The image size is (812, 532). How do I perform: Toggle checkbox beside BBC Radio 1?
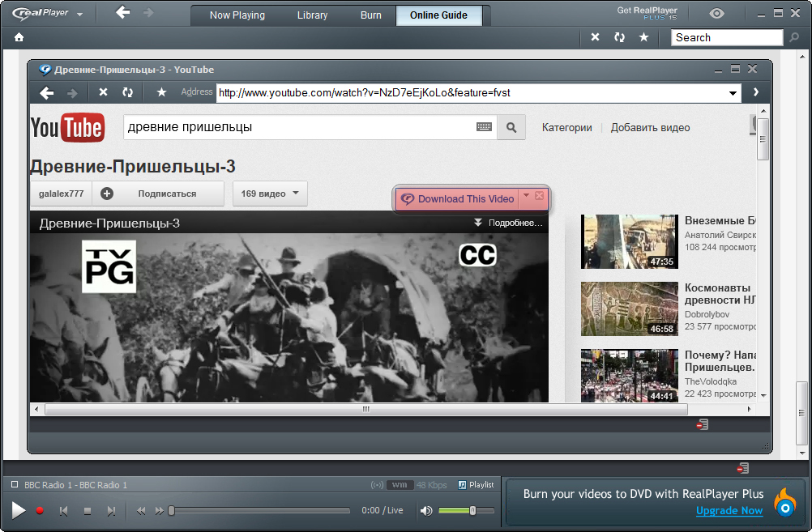[x=15, y=485]
